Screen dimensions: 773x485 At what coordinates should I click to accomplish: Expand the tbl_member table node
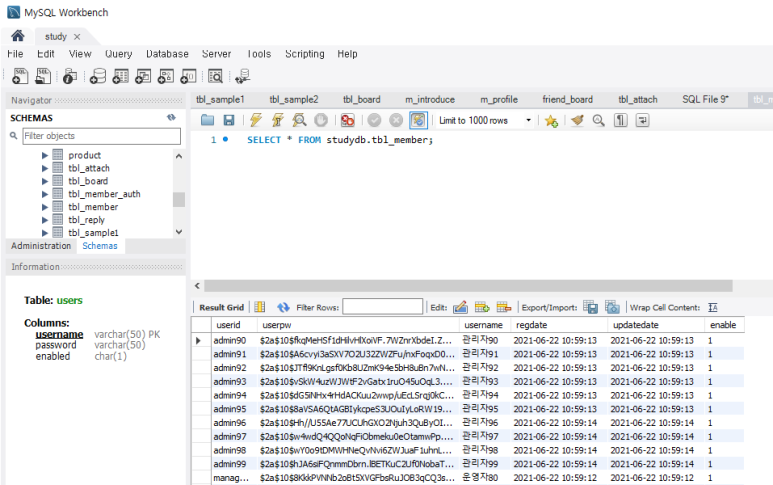[45, 207]
